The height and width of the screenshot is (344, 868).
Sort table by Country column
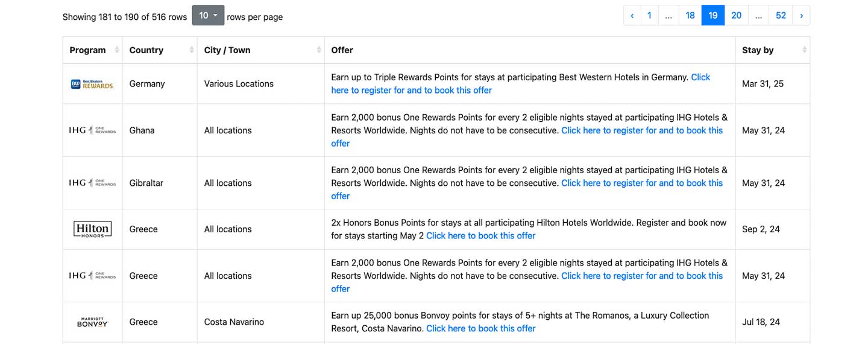tap(192, 50)
